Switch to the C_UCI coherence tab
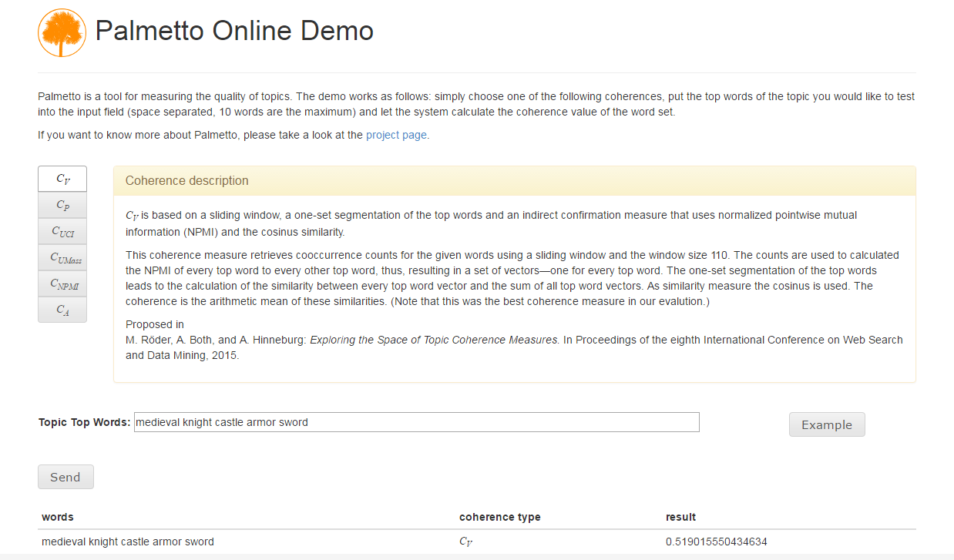 (x=62, y=231)
